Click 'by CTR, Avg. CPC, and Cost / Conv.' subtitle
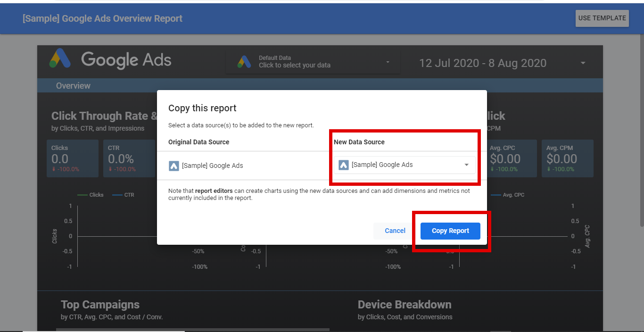Screen dimensions: 644x332 coord(112,317)
